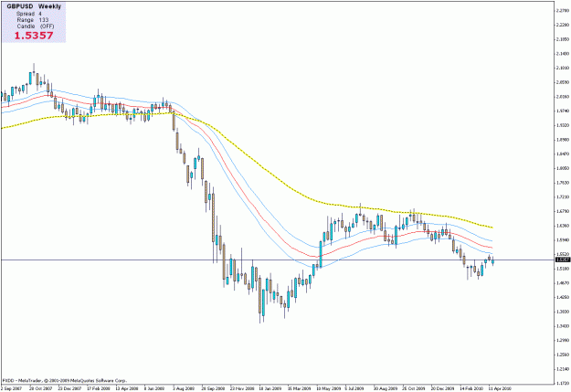Click the 1.9740 price axis label
Viewport: 571px width, 392px height.
[563, 111]
